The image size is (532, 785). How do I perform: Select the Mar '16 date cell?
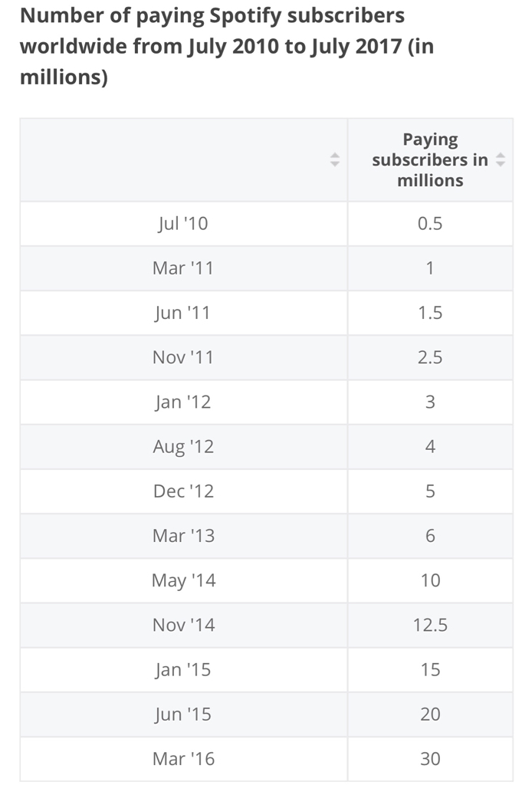(183, 759)
